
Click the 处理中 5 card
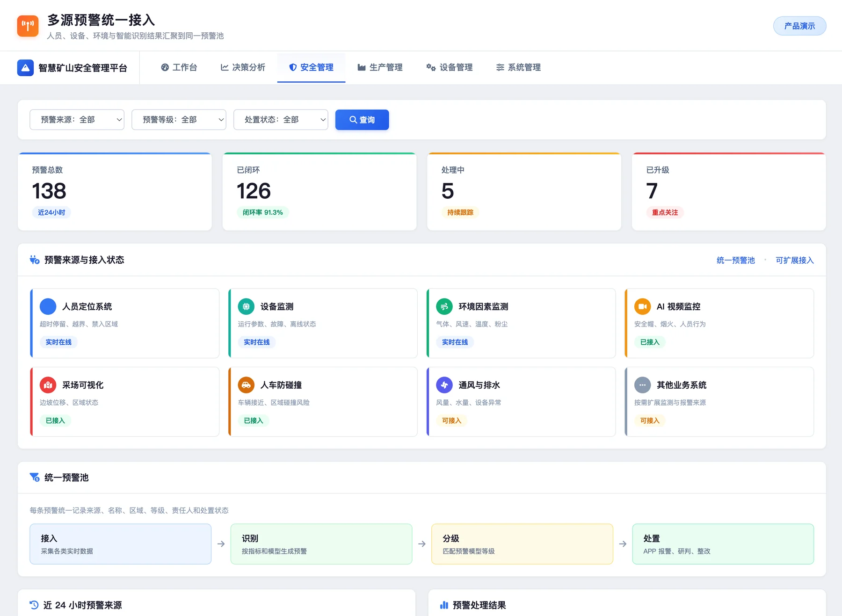click(x=524, y=192)
